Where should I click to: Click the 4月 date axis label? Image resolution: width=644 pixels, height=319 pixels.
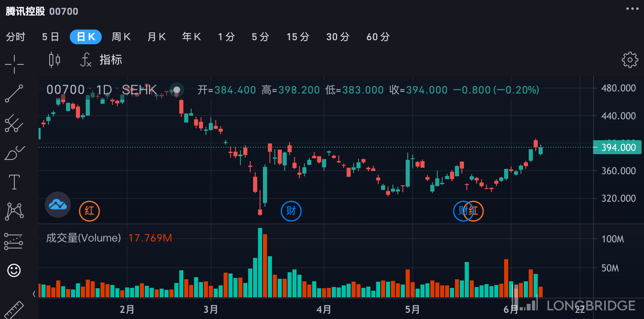pyautogui.click(x=324, y=309)
